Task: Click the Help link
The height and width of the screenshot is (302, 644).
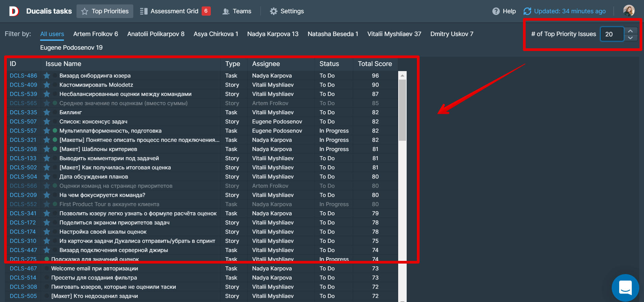Action: click(x=504, y=11)
